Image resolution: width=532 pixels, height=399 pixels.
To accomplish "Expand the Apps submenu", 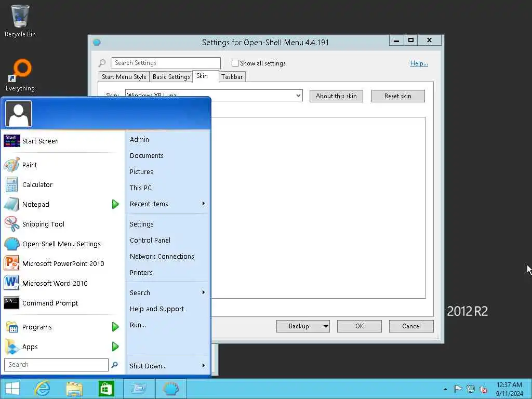I will pyautogui.click(x=115, y=347).
